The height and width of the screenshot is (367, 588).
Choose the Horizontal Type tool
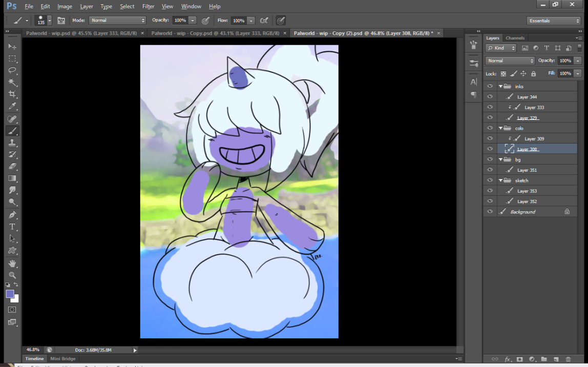click(x=12, y=227)
